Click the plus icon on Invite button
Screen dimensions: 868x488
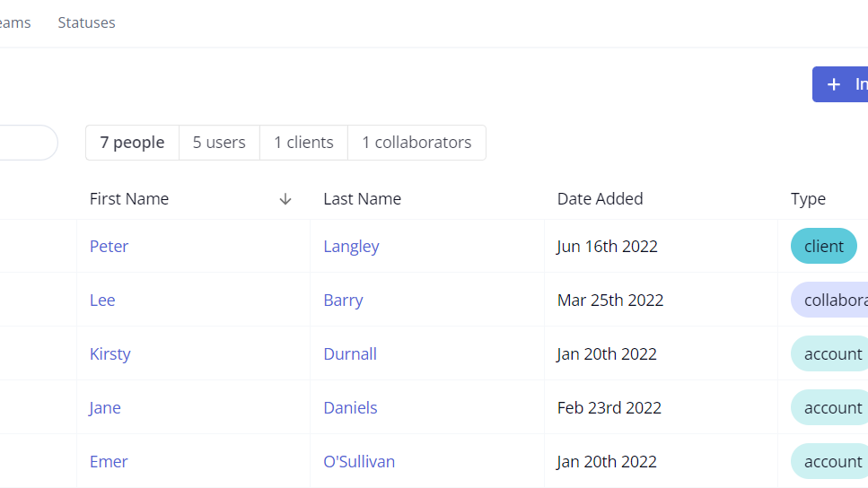(x=834, y=84)
